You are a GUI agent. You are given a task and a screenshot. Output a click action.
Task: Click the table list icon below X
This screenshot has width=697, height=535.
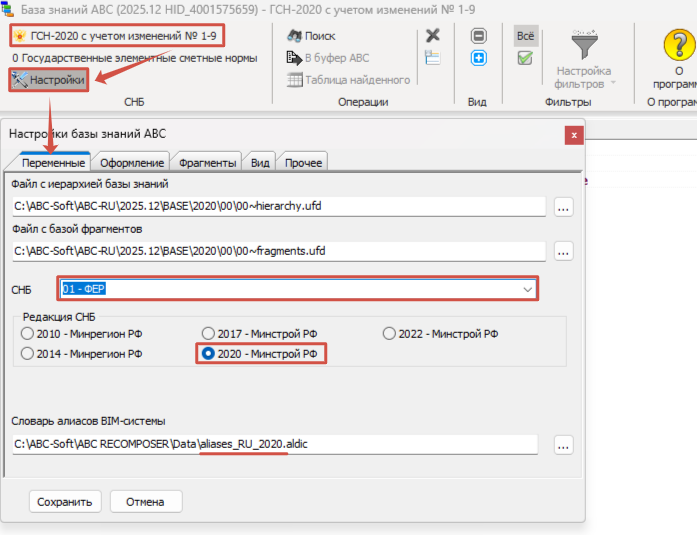pyautogui.click(x=433, y=58)
